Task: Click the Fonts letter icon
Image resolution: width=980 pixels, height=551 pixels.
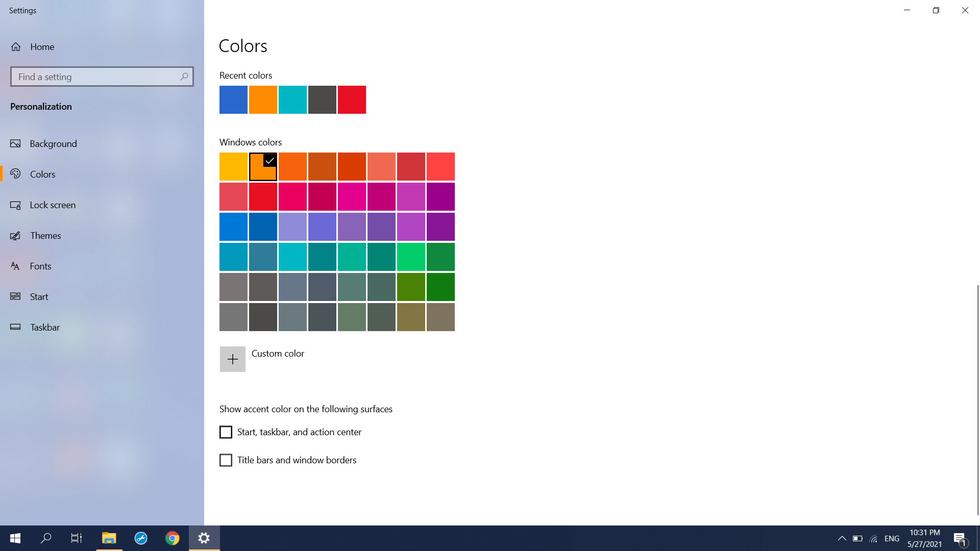Action: 15,266
